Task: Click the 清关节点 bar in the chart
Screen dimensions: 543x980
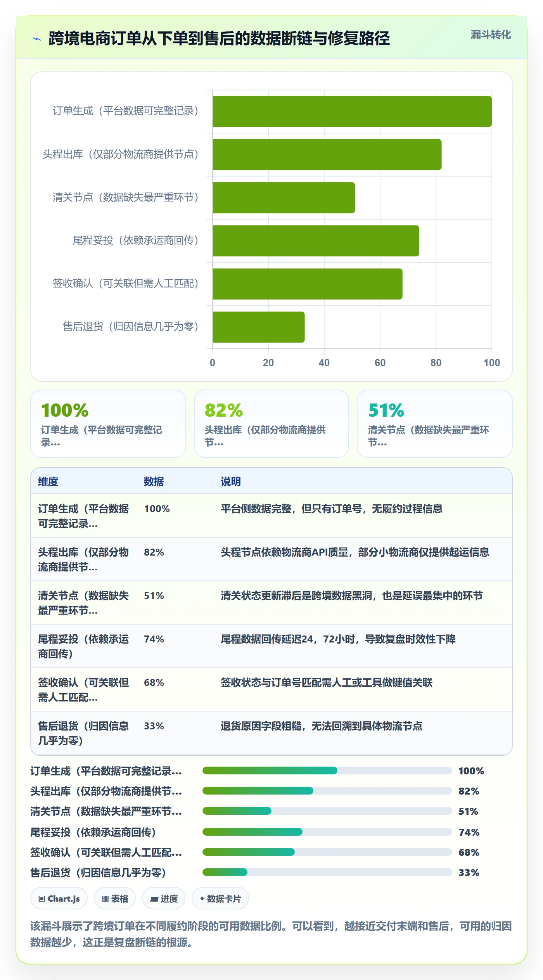Action: tap(284, 197)
